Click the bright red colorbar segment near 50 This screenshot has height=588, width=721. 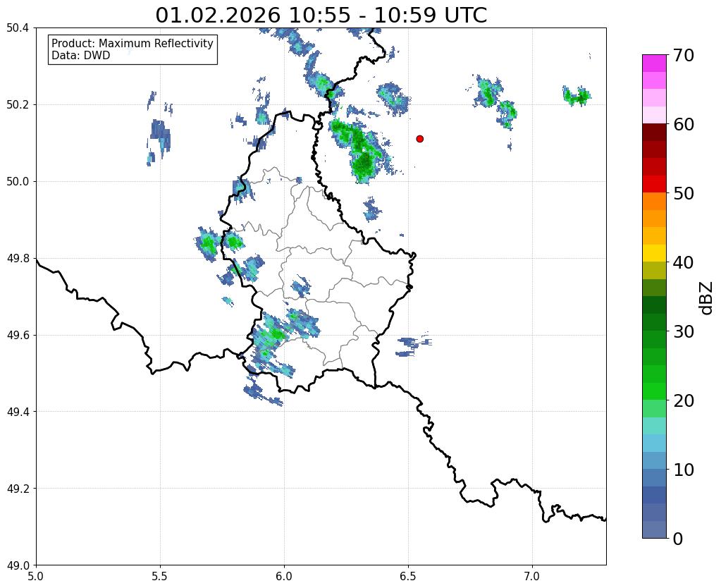pos(654,184)
